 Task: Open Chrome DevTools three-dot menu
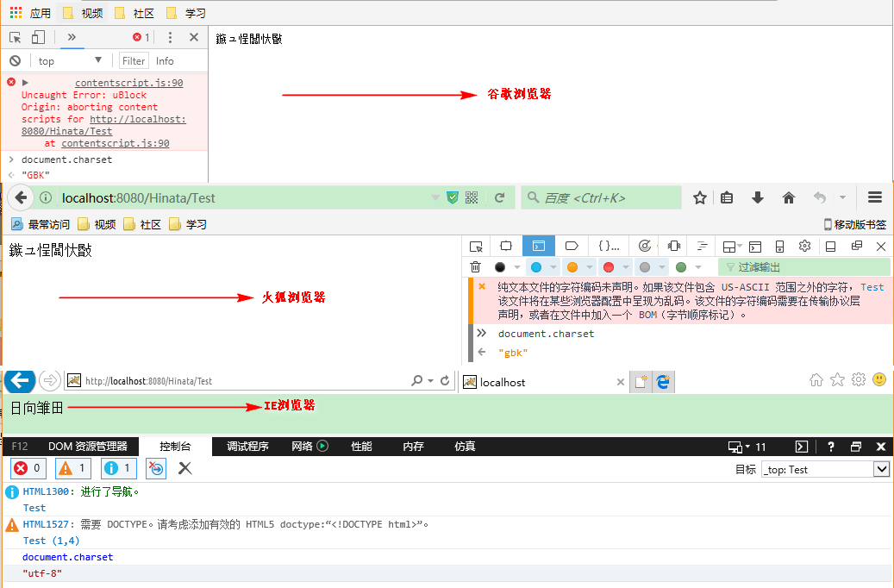tap(170, 38)
